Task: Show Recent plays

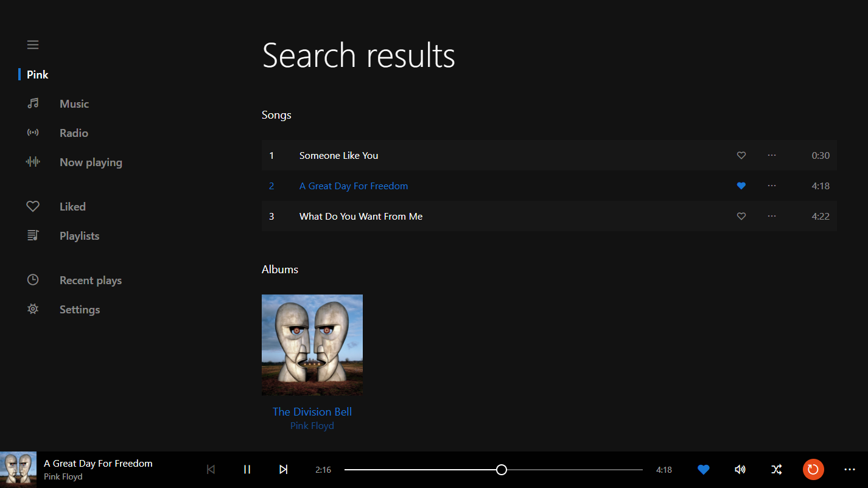Action: pos(90,280)
